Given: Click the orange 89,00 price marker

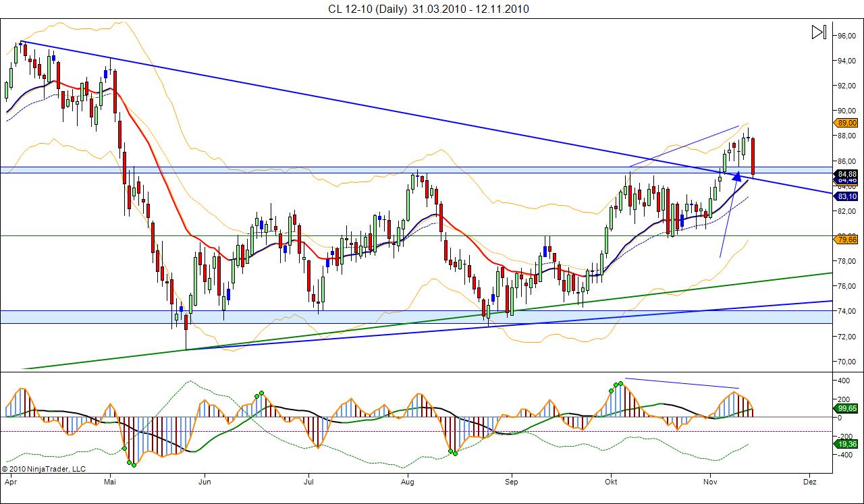Looking at the screenshot, I should point(846,123).
